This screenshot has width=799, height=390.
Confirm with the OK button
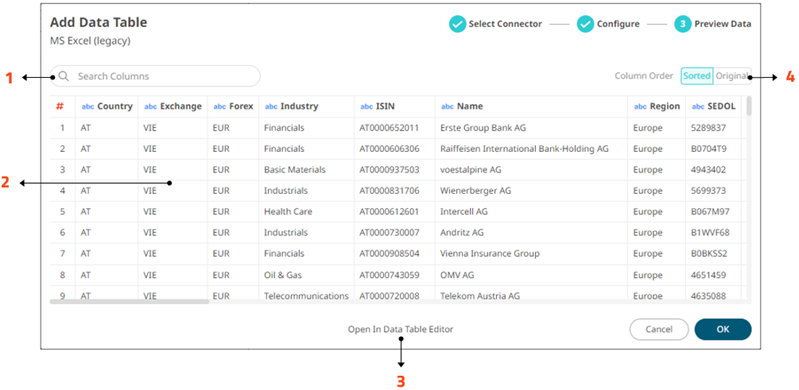pyautogui.click(x=723, y=329)
